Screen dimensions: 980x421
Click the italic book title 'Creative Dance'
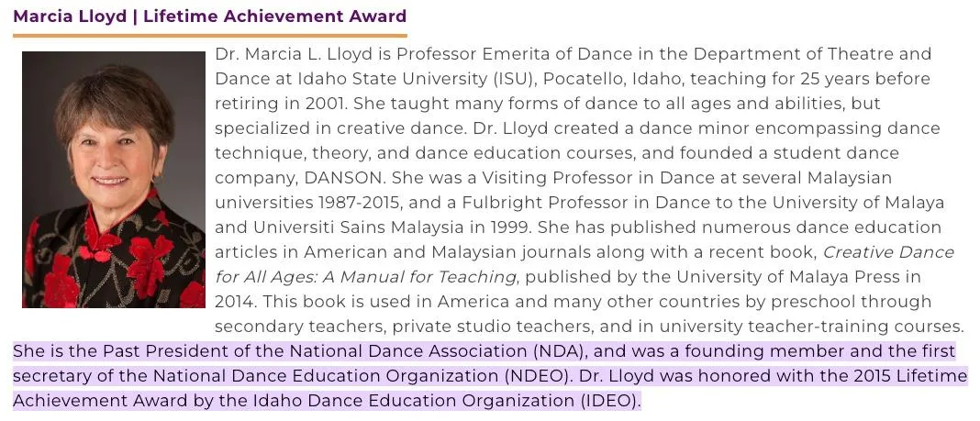(888, 252)
